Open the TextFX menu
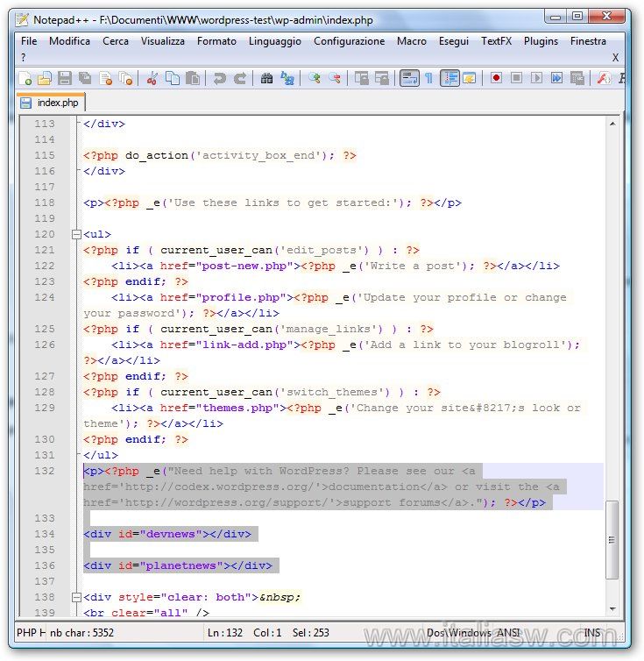The height and width of the screenshot is (661, 644). [497, 41]
